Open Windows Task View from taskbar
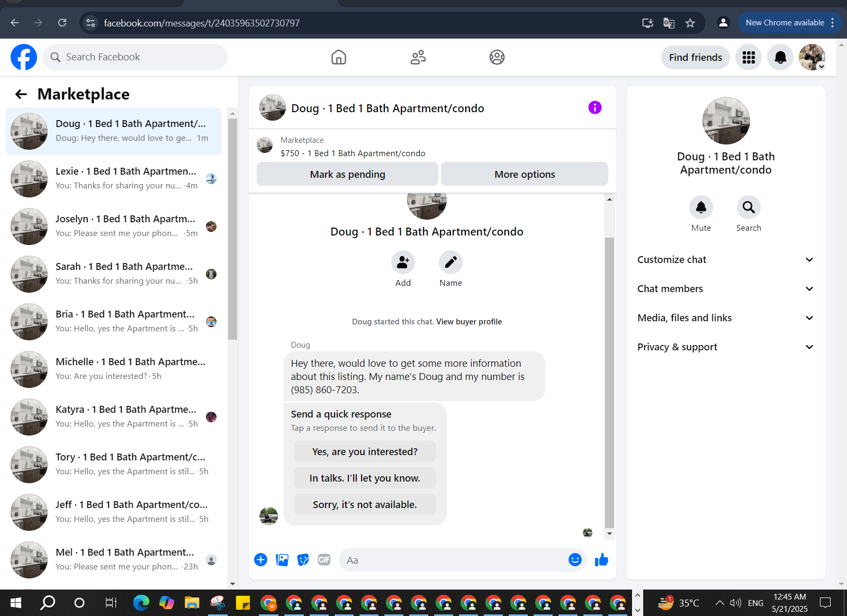Image resolution: width=847 pixels, height=616 pixels. tap(111, 603)
